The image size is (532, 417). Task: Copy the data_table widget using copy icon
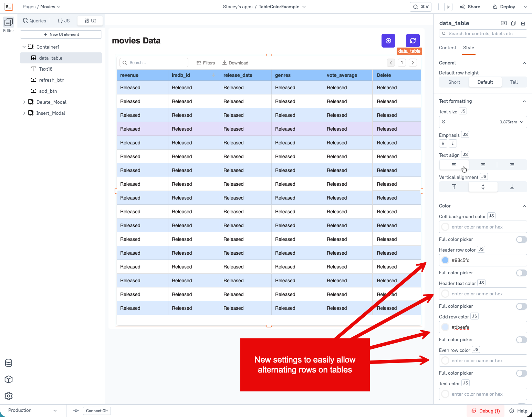click(x=513, y=23)
